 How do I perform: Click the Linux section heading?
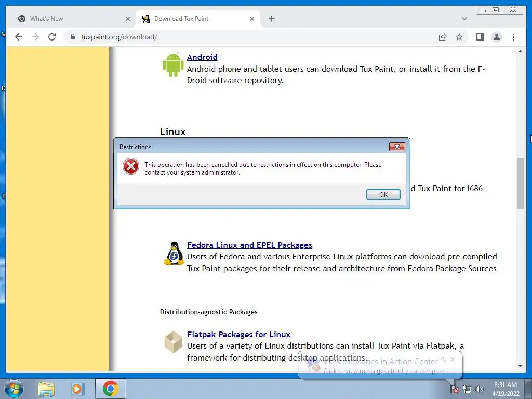(x=172, y=131)
